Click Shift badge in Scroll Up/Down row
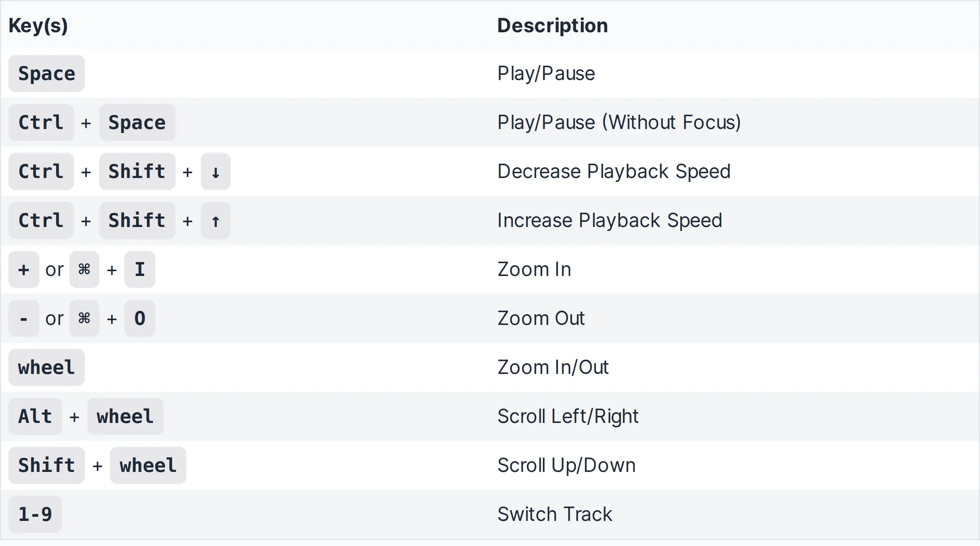 click(x=47, y=466)
